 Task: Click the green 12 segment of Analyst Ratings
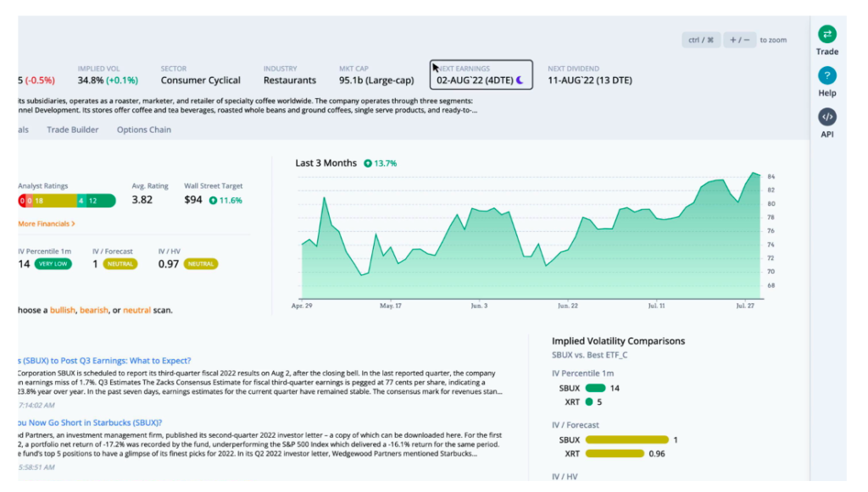[x=100, y=201]
